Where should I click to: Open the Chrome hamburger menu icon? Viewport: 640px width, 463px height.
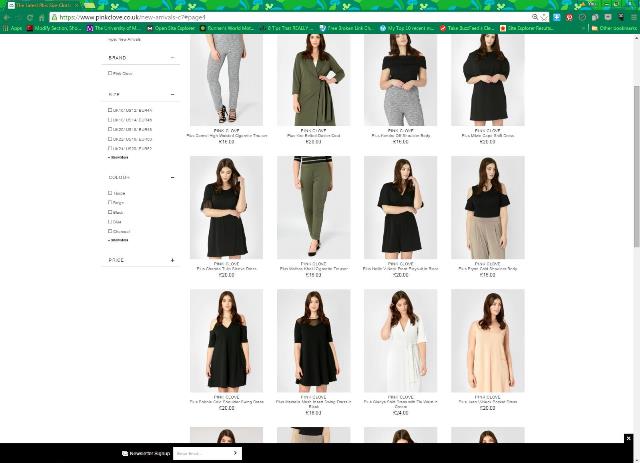pos(634,17)
